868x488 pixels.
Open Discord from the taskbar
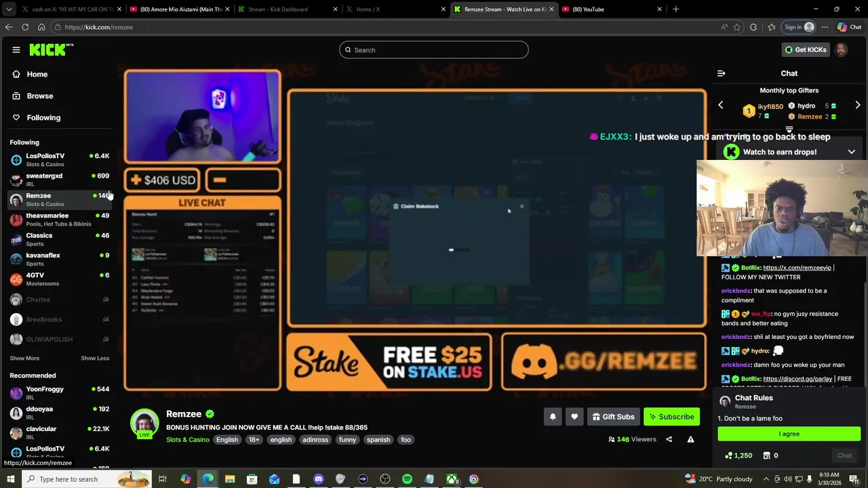[319, 479]
